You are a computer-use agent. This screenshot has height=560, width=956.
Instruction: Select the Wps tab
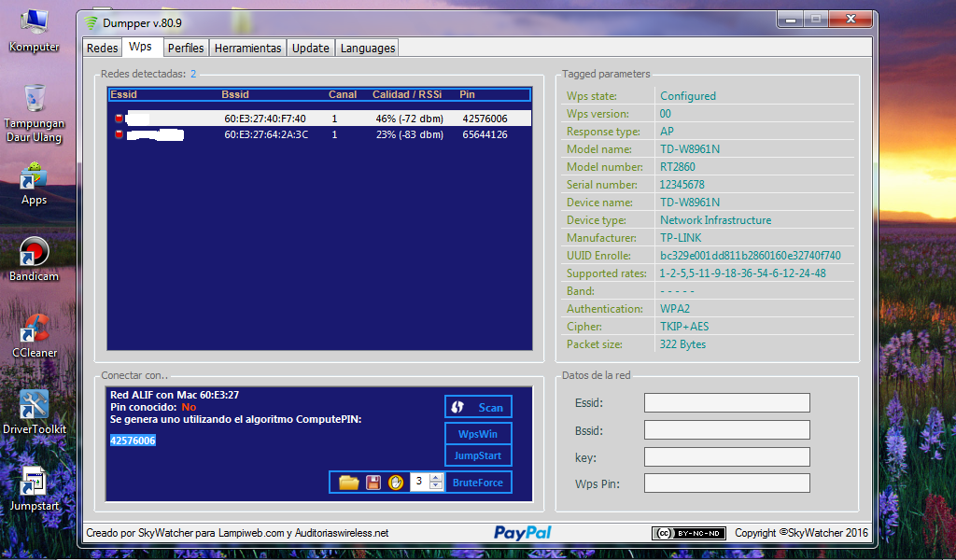tap(140, 47)
